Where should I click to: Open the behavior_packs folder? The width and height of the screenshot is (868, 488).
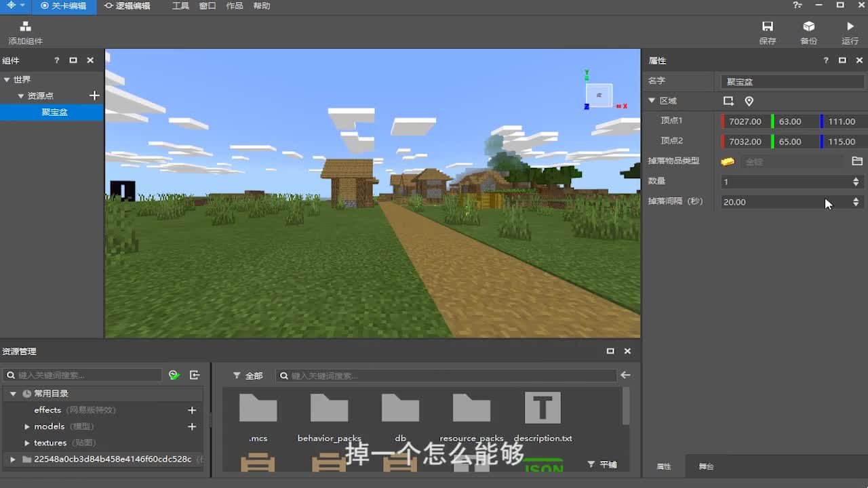point(329,417)
